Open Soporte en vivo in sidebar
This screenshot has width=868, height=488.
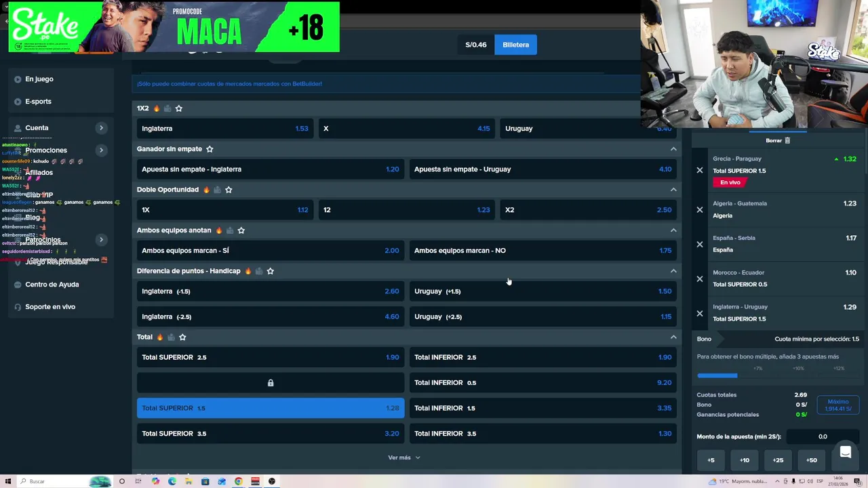coord(50,307)
